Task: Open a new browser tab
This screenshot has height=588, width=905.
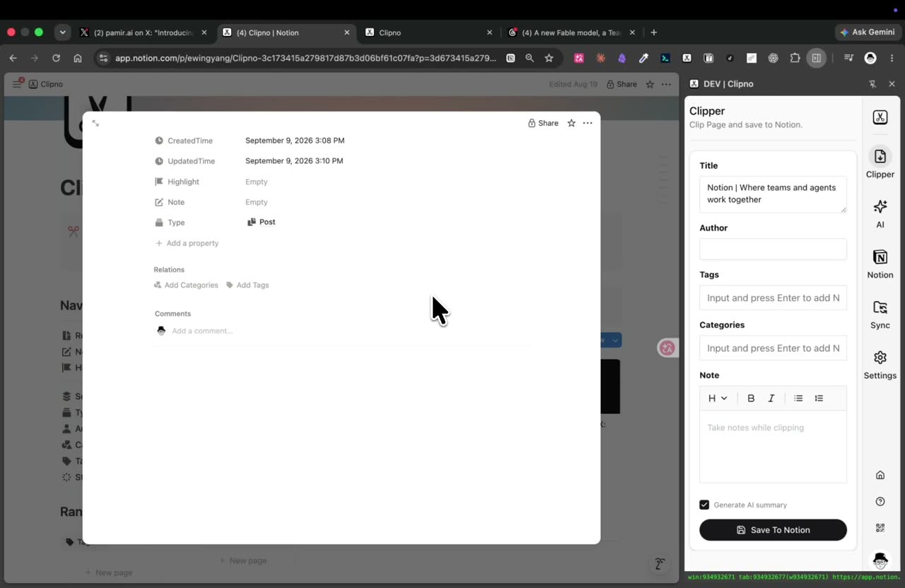Action: click(654, 33)
